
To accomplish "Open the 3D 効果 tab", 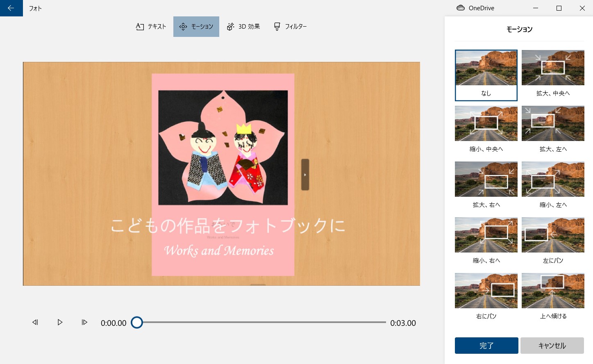I will click(x=243, y=27).
